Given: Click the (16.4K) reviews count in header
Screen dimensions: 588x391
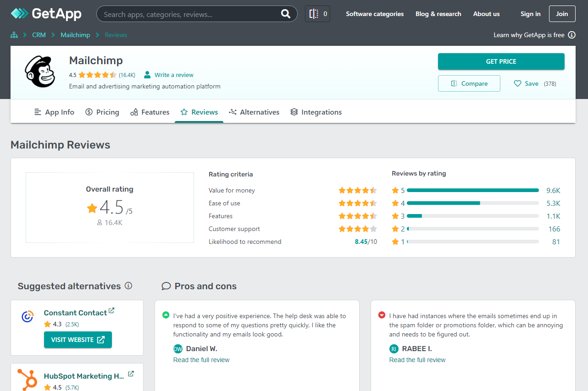Looking at the screenshot, I should (x=127, y=75).
